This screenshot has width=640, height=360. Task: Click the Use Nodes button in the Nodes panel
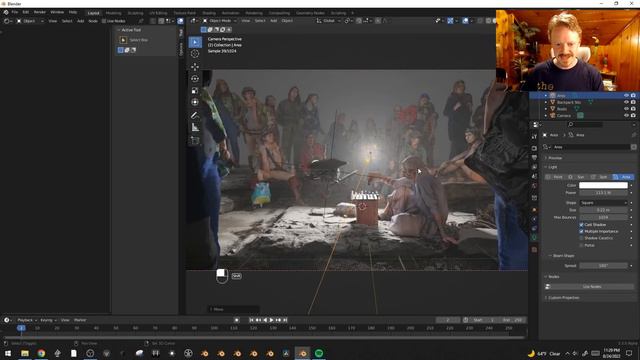coord(591,287)
